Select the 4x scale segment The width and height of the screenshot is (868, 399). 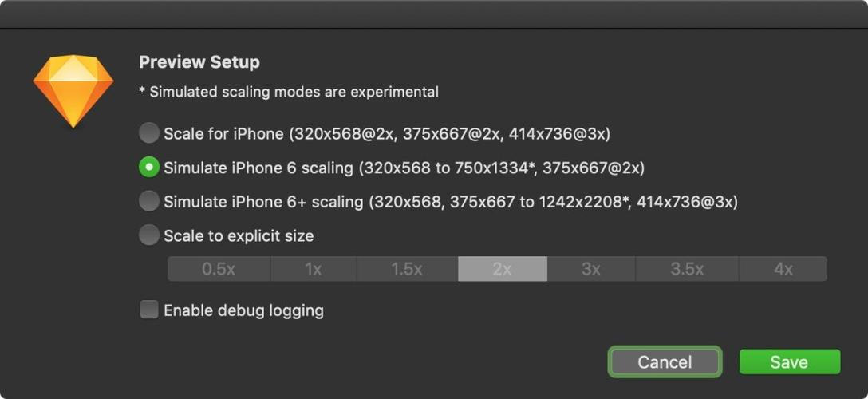[783, 269]
